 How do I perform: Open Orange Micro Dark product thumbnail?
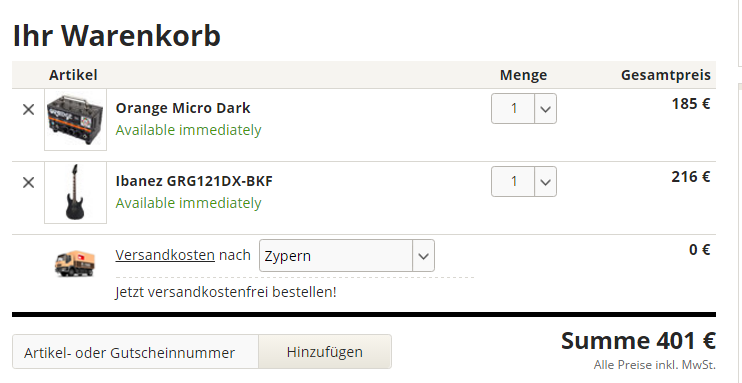[x=75, y=120]
